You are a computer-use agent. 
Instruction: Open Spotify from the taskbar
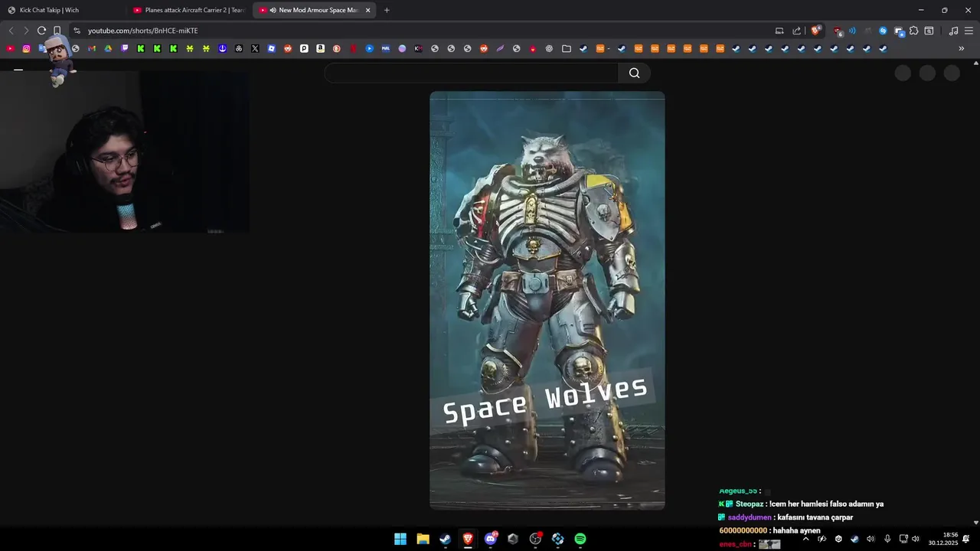pos(580,539)
